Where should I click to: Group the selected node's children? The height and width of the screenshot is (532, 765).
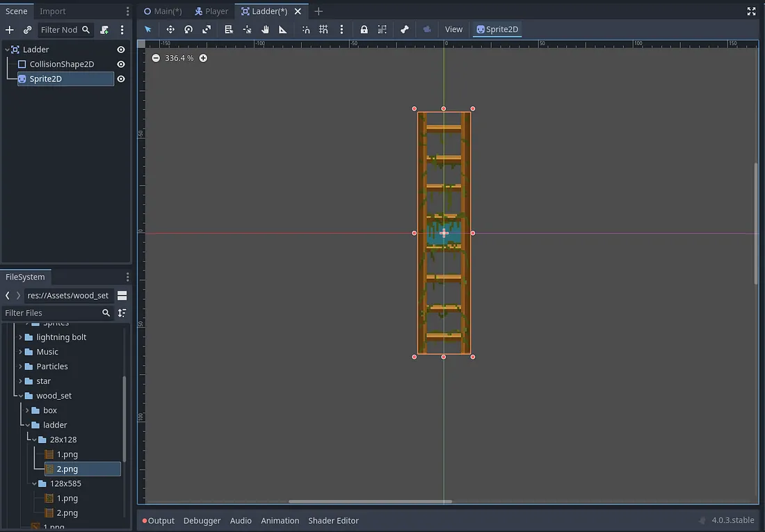(x=382, y=29)
